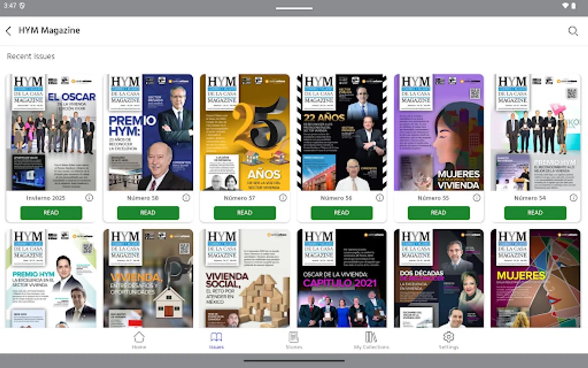The image size is (588, 368).
Task: Show info for Número 56 issue
Action: (x=380, y=198)
